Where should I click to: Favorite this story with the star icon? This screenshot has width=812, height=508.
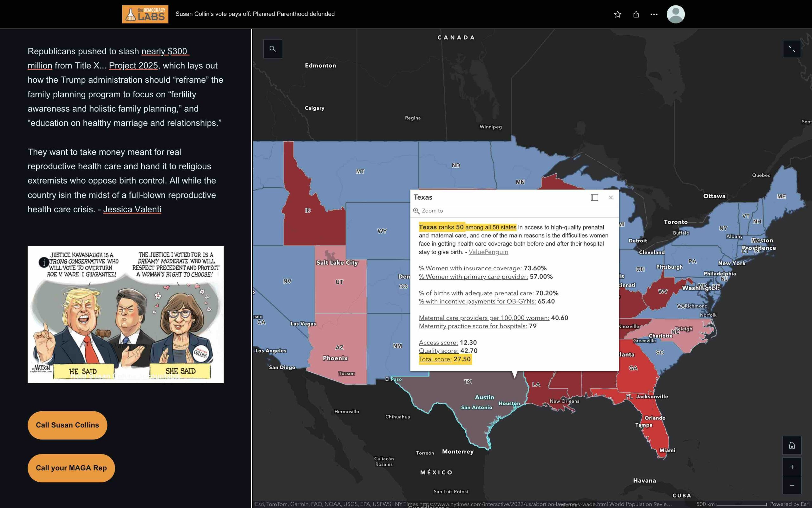coord(618,14)
